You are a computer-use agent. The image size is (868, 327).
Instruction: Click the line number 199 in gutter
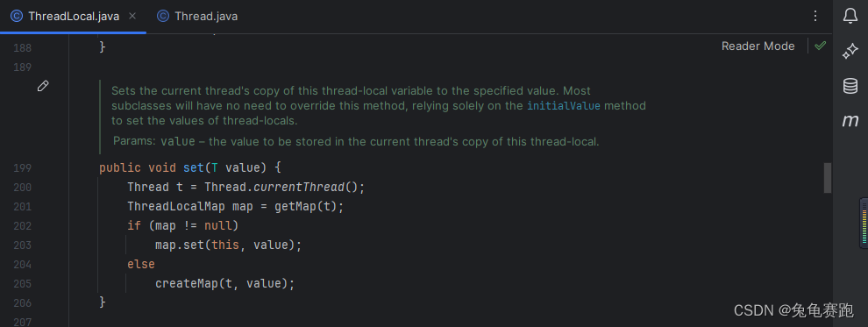(x=23, y=167)
